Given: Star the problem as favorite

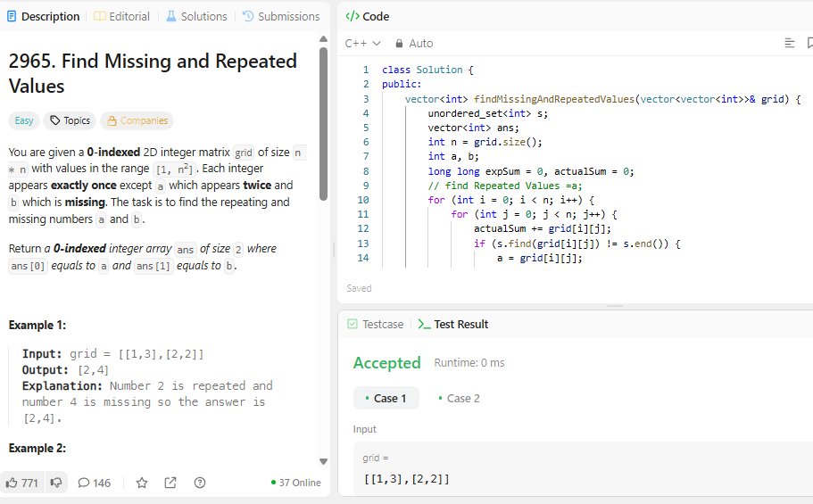Looking at the screenshot, I should coord(142,483).
